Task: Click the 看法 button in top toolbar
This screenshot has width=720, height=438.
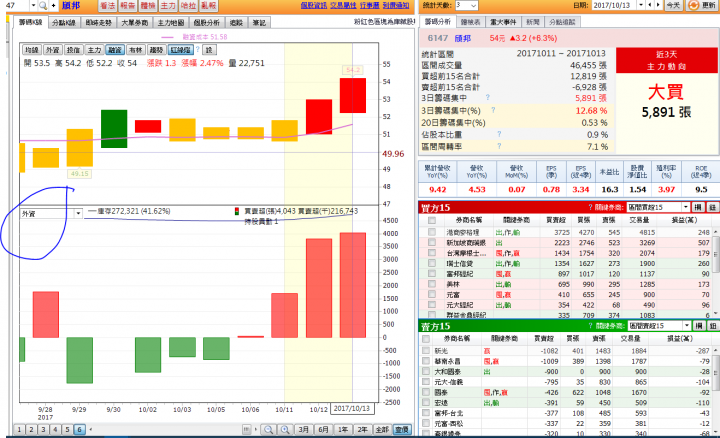Action: coord(107,6)
